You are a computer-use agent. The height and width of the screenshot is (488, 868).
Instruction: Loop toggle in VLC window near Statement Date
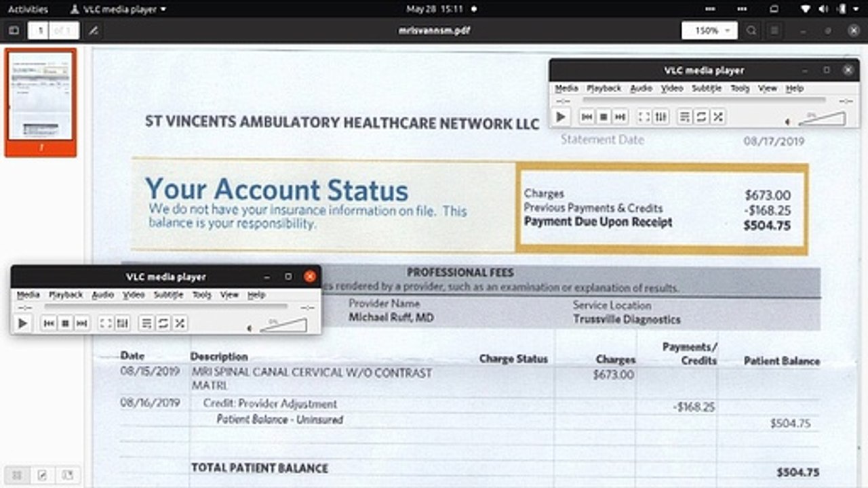(702, 117)
